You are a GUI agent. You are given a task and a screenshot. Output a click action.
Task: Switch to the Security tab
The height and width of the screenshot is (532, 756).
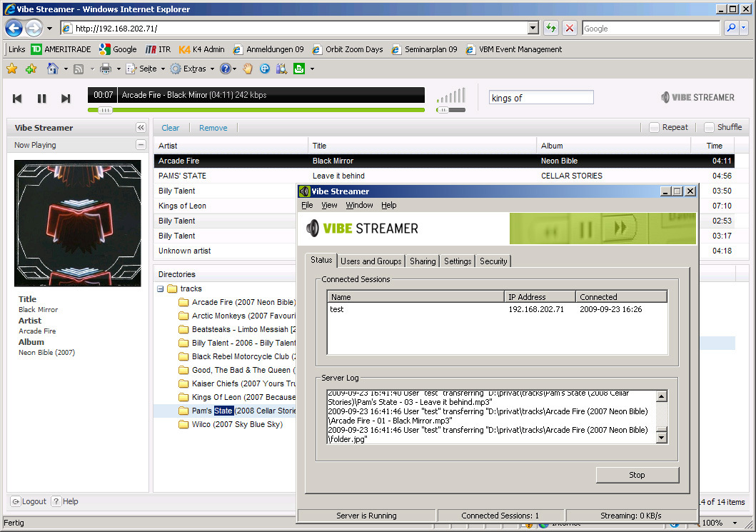click(493, 261)
